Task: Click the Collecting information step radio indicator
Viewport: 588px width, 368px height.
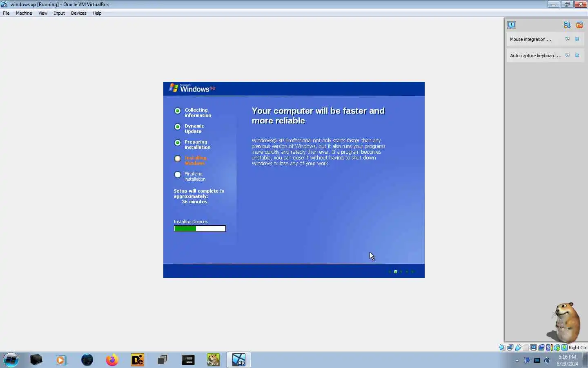Action: tap(178, 111)
